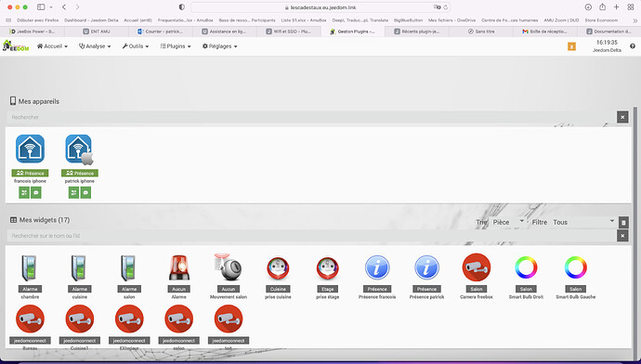Open the BigBlueButton bookmark
The width and height of the screenshot is (641, 364).
[408, 20]
